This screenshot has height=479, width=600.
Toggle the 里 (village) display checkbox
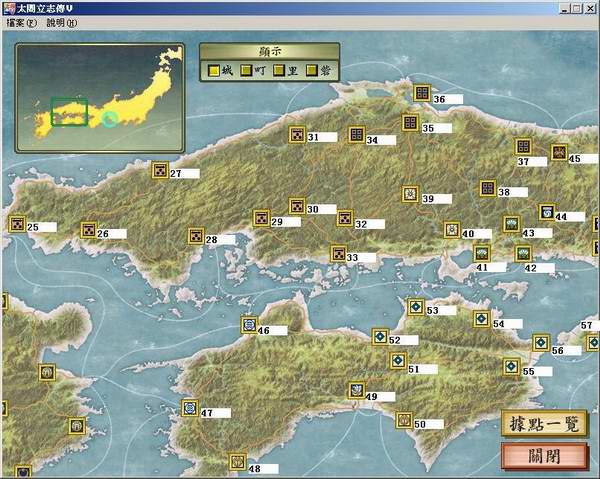[x=279, y=71]
